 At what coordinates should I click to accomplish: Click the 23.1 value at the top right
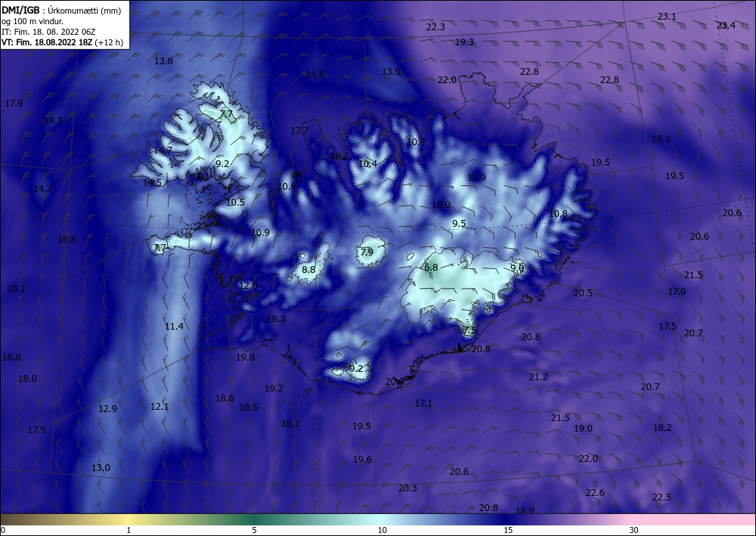pyautogui.click(x=667, y=17)
